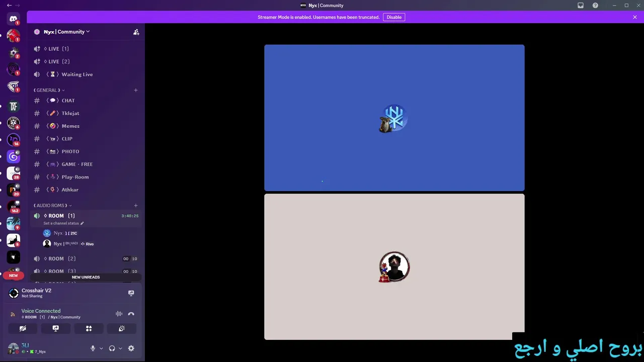The width and height of the screenshot is (644, 362).
Task: Open Discord home direct messages icon
Action: pos(14,19)
